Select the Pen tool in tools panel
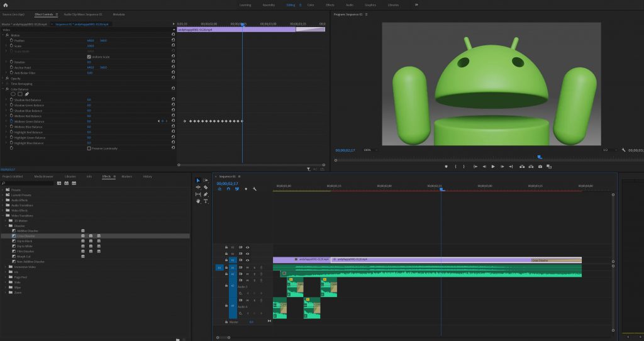The image size is (644, 341). 206,194
